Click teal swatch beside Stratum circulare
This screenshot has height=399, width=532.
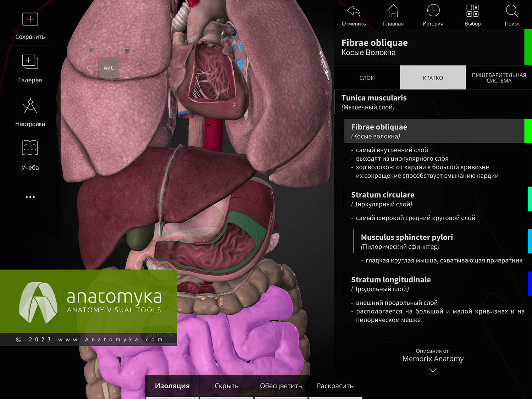(x=530, y=199)
